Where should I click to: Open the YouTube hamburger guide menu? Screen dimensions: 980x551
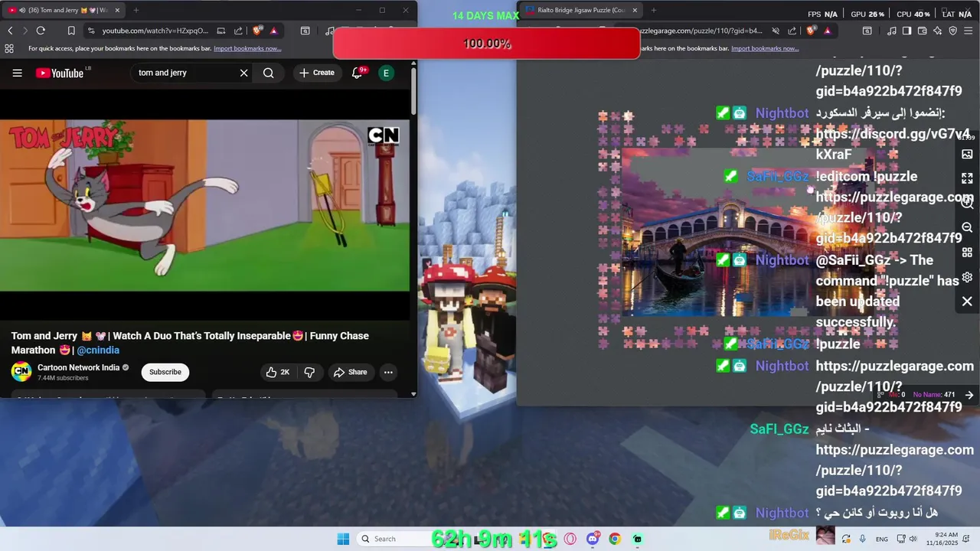point(17,73)
